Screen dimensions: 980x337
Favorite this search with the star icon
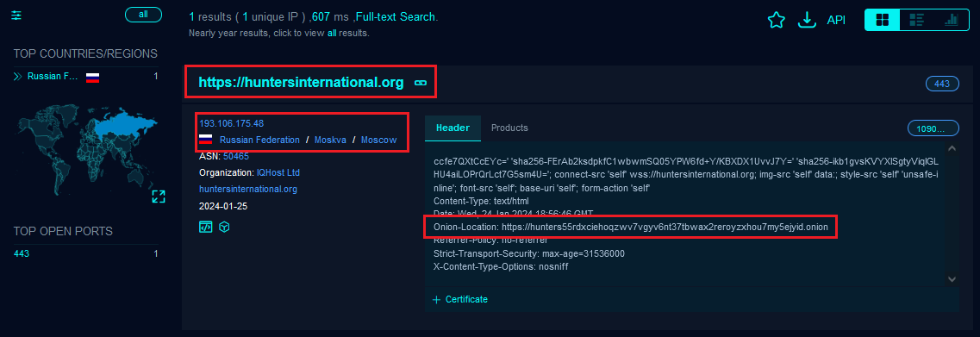pos(777,20)
